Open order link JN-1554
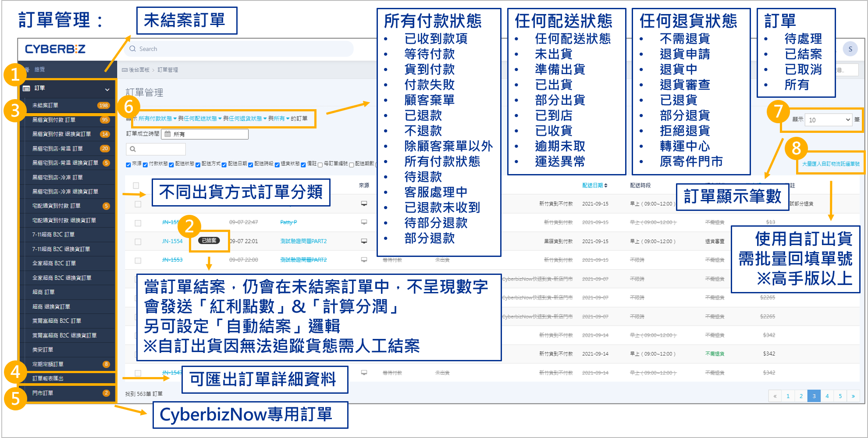The height and width of the screenshot is (438, 868). point(172,241)
